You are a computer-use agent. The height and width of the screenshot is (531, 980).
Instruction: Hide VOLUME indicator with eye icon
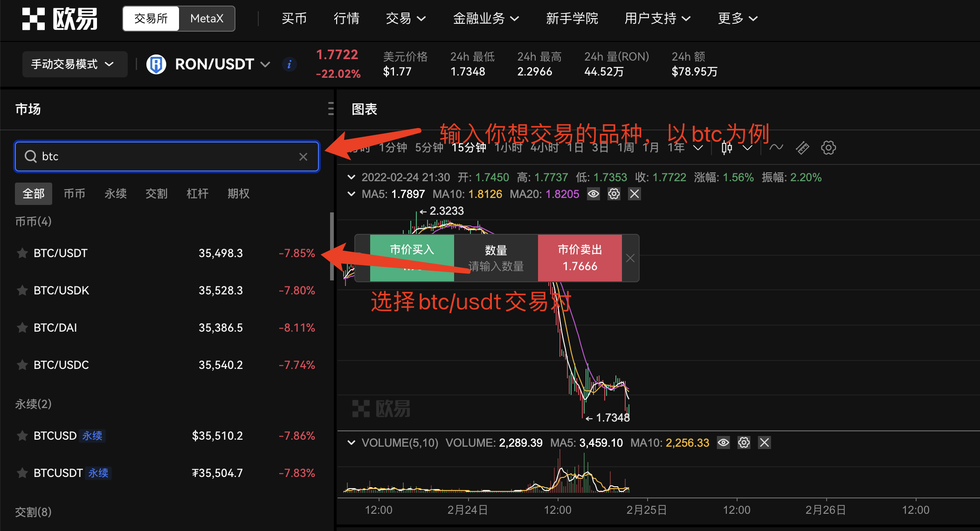click(x=723, y=442)
